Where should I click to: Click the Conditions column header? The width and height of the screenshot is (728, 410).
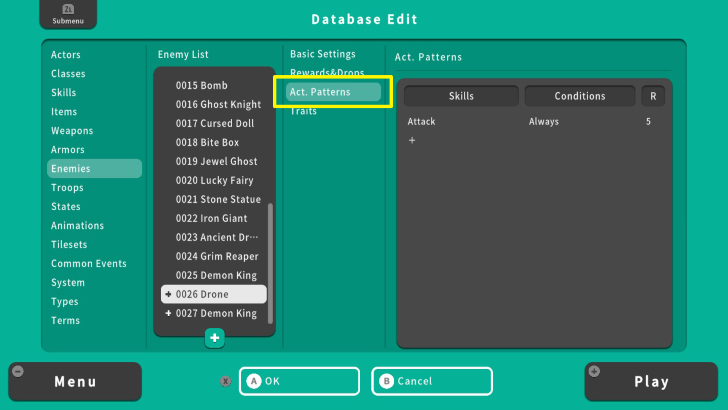pyautogui.click(x=580, y=96)
